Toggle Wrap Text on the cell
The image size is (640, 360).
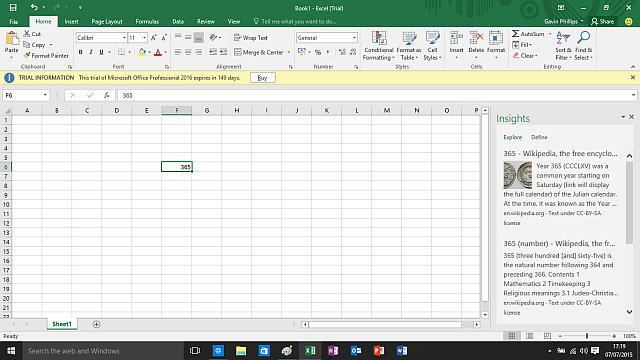tap(251, 38)
